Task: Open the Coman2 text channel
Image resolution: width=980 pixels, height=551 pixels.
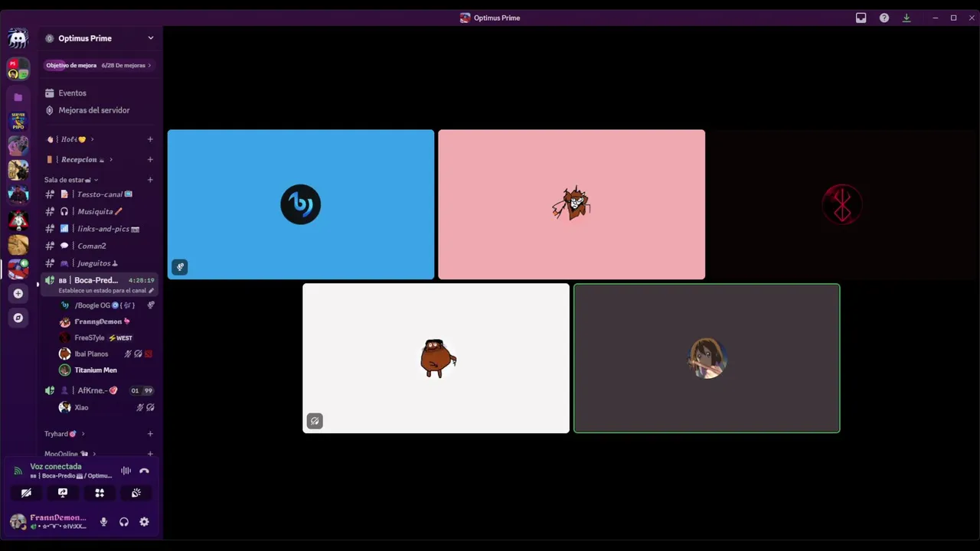Action: click(x=100, y=246)
